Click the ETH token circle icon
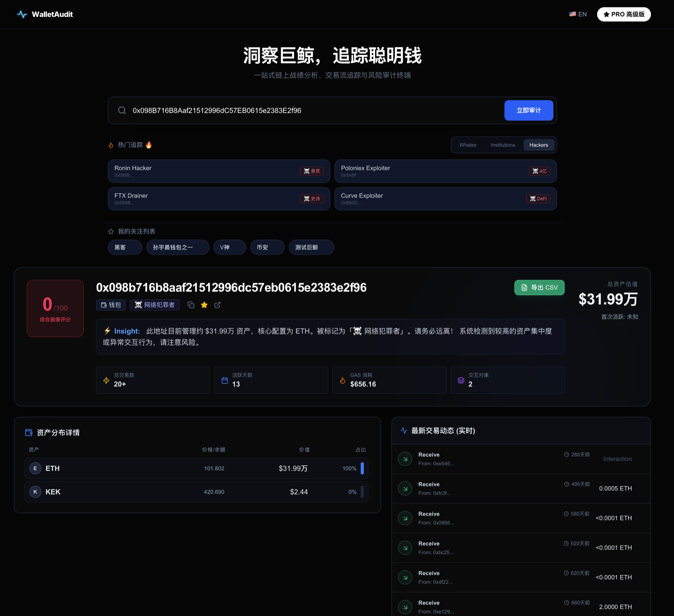Screen dimensions: 674x616 point(35,468)
